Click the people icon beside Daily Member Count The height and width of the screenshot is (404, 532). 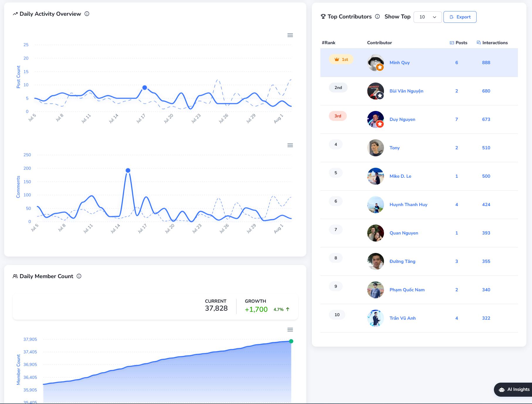click(15, 276)
